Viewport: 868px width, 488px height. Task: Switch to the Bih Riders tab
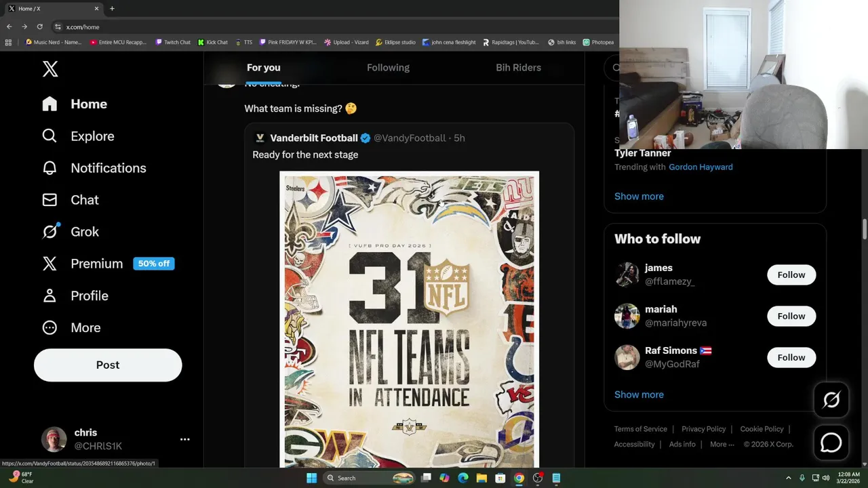click(518, 68)
